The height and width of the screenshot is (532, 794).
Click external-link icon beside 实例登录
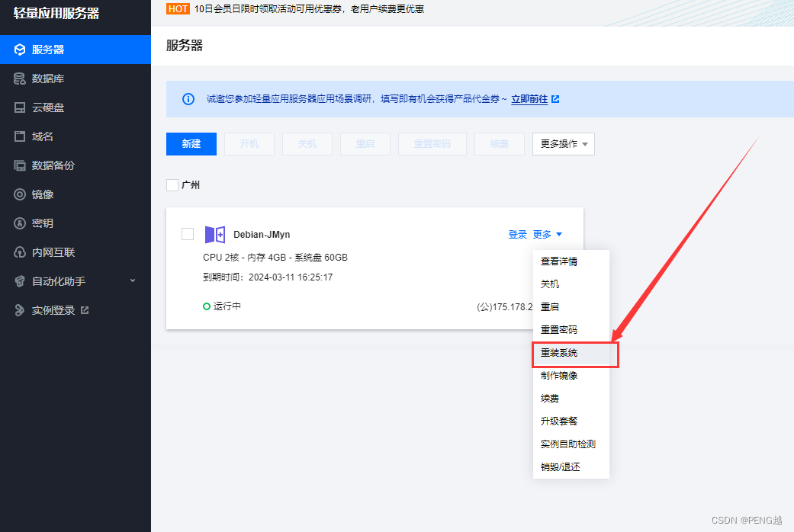point(85,309)
